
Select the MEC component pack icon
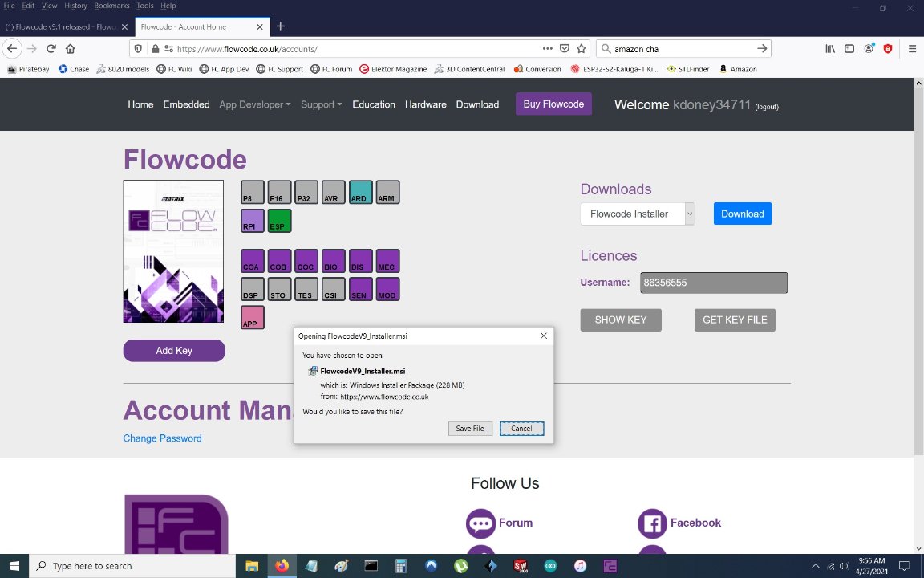point(387,261)
